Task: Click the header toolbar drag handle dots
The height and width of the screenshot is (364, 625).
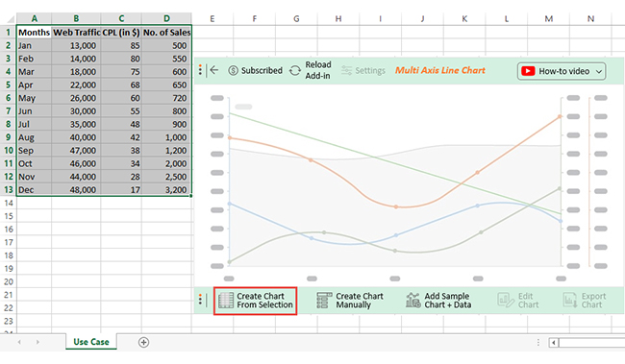Action: (200, 70)
